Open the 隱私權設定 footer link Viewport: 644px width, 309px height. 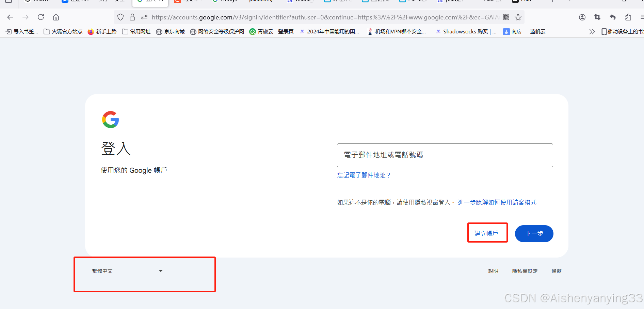[525, 271]
